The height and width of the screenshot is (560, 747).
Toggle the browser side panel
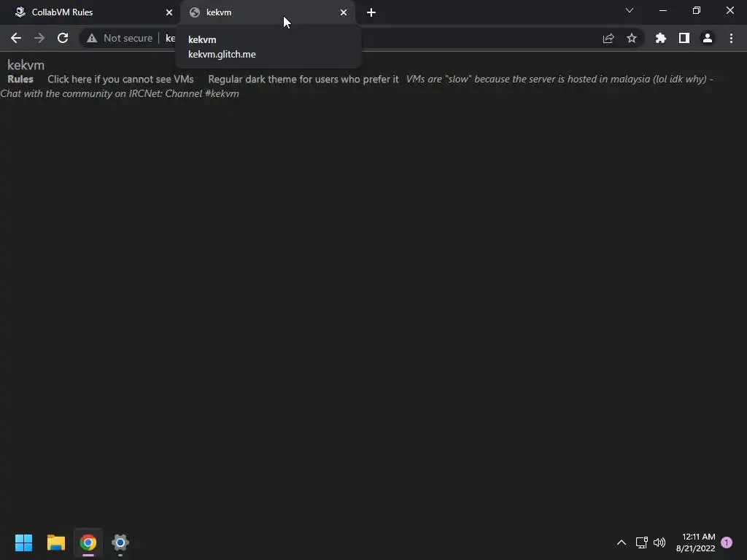[x=684, y=38]
